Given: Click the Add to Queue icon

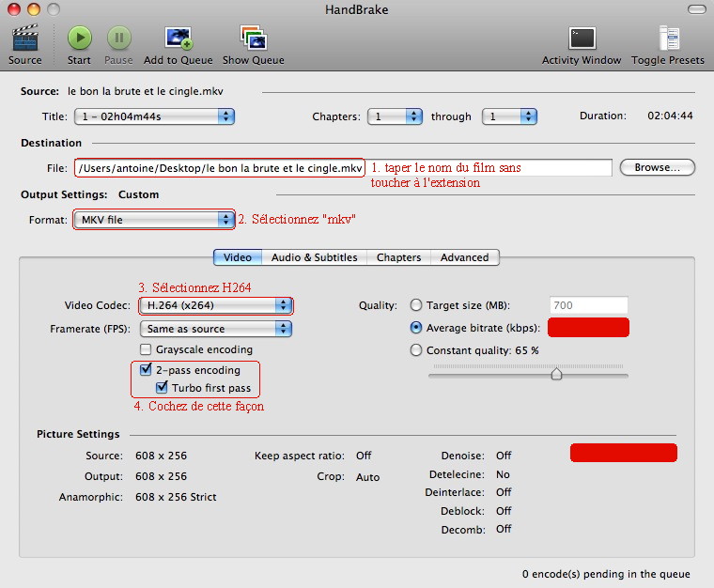Looking at the screenshot, I should point(178,39).
